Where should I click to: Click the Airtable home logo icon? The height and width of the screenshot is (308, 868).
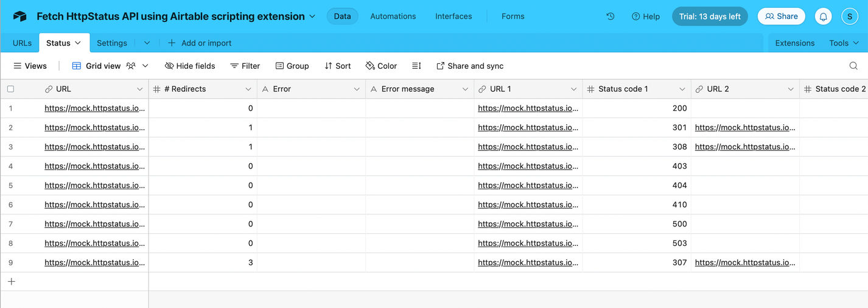point(19,16)
